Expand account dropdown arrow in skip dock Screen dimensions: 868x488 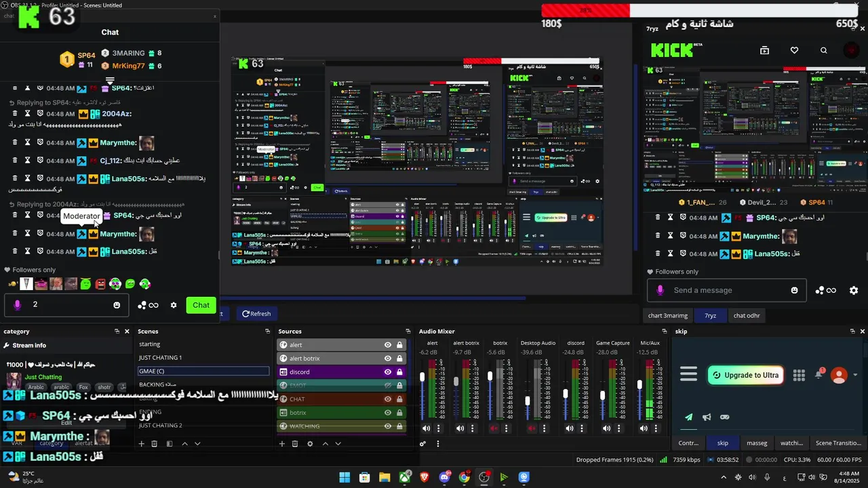click(x=855, y=375)
